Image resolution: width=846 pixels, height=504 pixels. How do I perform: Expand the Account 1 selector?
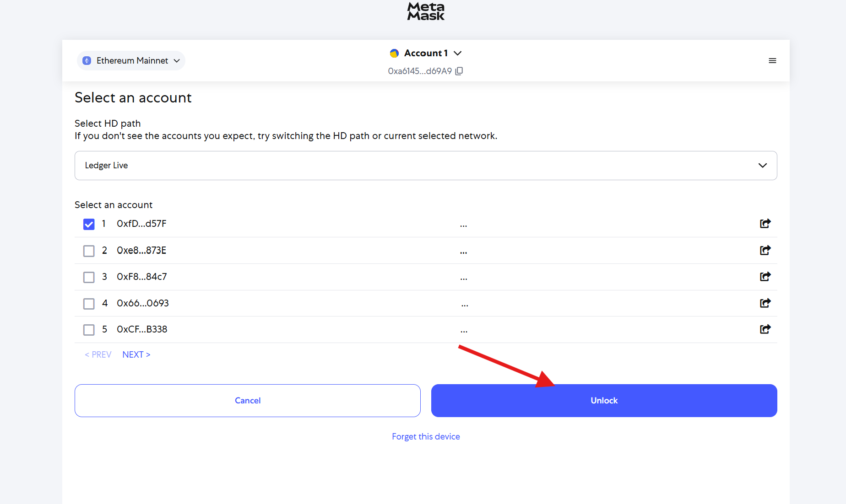[426, 53]
